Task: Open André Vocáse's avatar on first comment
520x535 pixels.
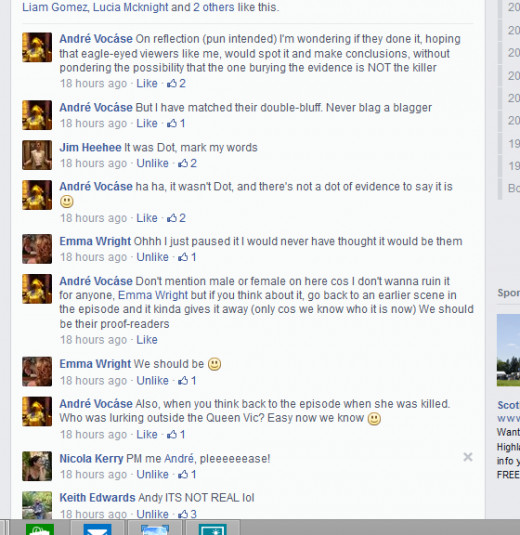Action: coord(37,47)
